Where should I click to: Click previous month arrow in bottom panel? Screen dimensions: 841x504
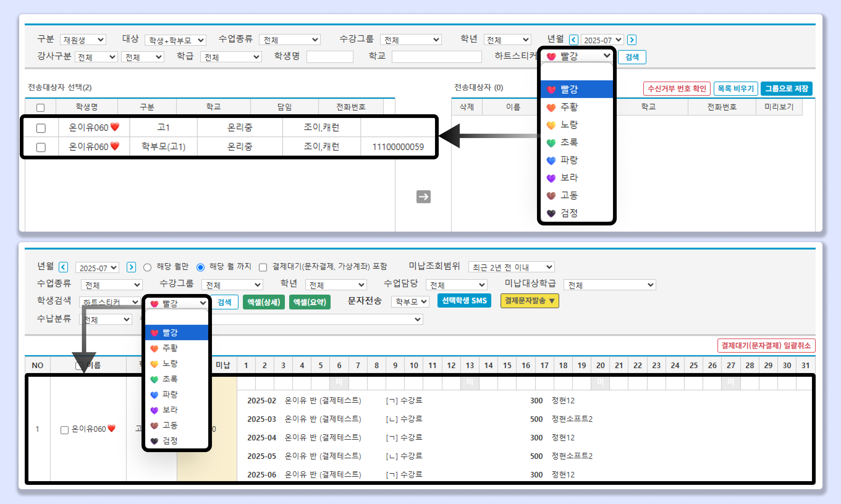point(63,267)
